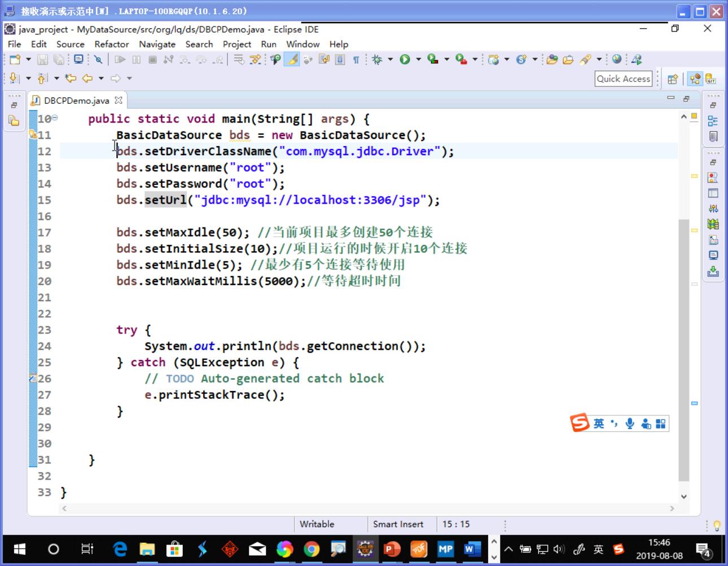Open the Web Browser globe icon
Screen dimensions: 728x566
[x=617, y=59]
